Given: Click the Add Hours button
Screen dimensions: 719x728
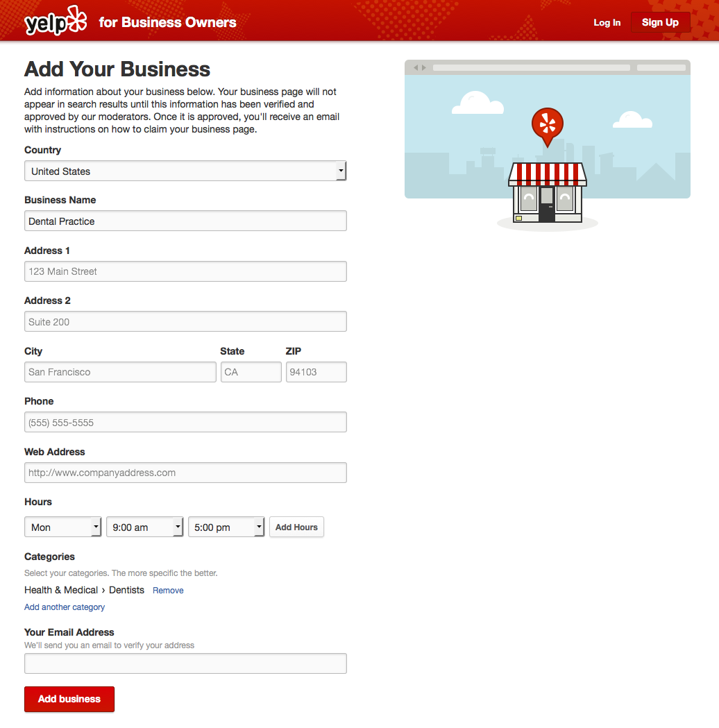Looking at the screenshot, I should [296, 527].
